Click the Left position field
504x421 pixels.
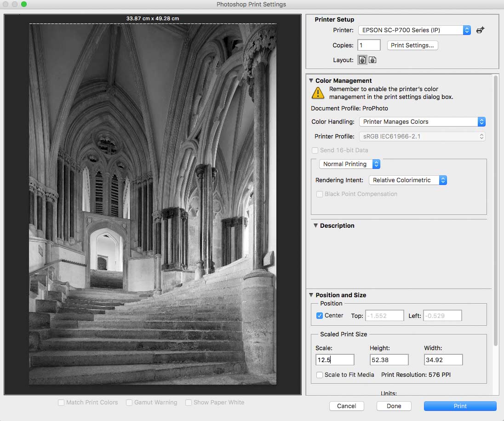[442, 316]
